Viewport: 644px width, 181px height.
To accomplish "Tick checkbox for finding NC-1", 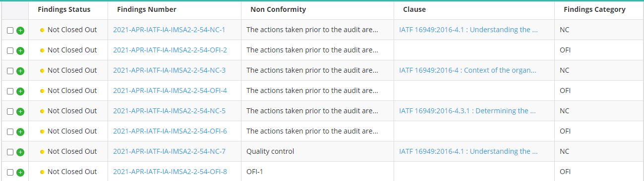I will point(10,30).
